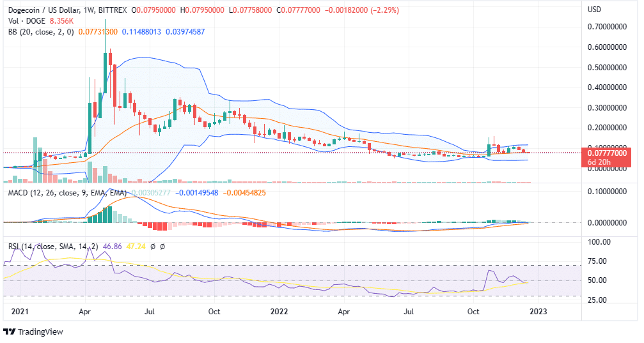Click the 2022 label on time axis
Screen dimensions: 644x343
(x=279, y=312)
